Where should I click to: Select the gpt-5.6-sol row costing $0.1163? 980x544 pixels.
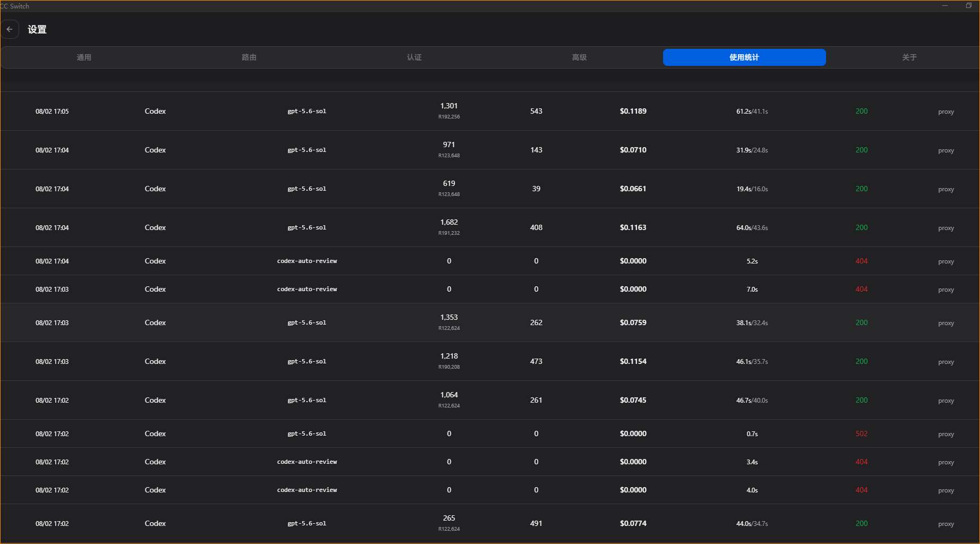[x=490, y=227]
